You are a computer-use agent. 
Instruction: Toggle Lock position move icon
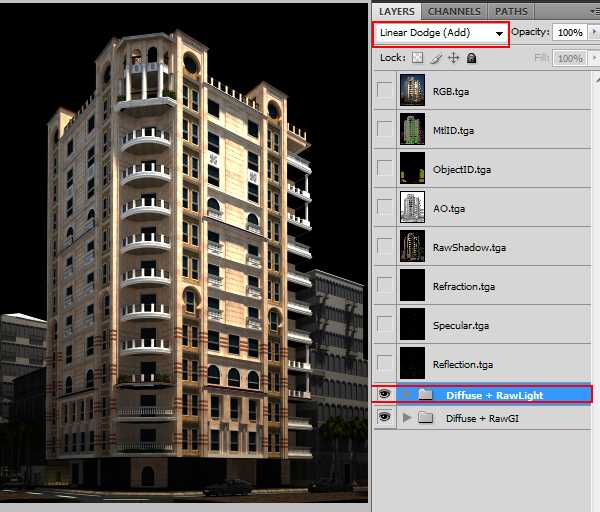pos(453,58)
